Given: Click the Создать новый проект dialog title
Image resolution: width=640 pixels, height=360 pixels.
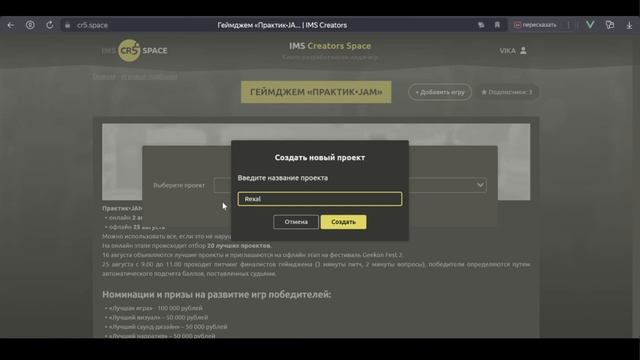Looking at the screenshot, I should pos(320,158).
